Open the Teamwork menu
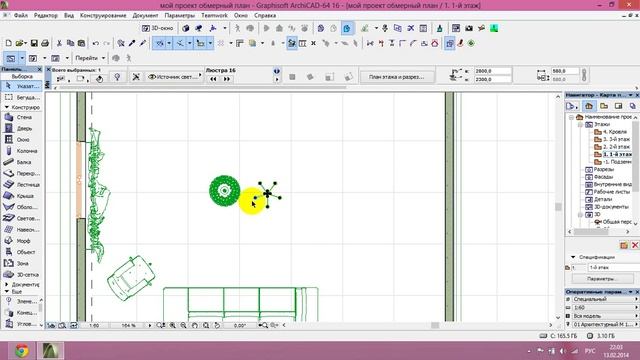 click(214, 16)
